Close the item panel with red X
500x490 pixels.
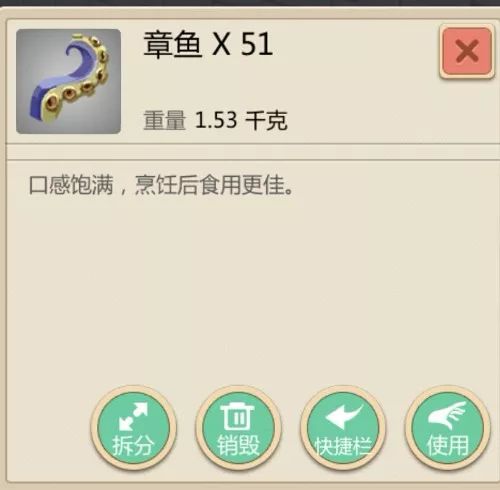click(467, 51)
